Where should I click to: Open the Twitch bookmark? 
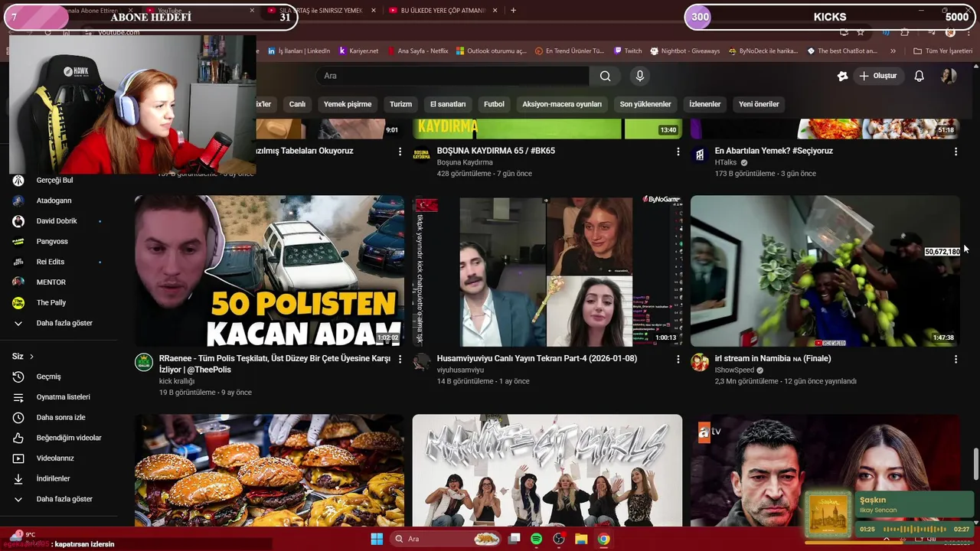pos(628,51)
